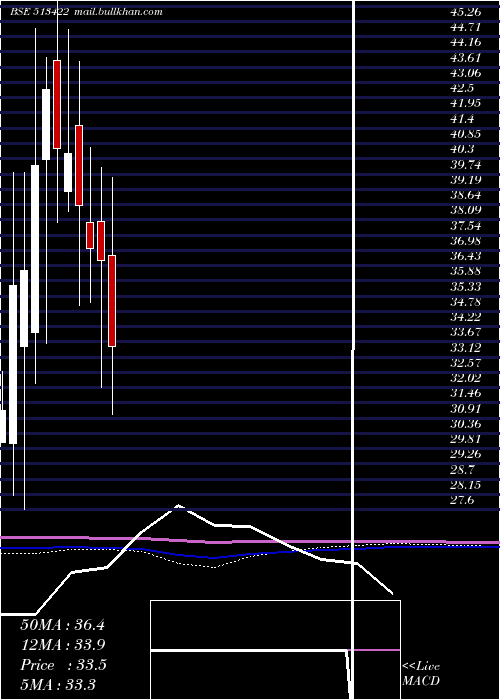Viewport: 500px width, 700px height.
Task: Select the 40.3 price axis label
Action: point(462,149)
